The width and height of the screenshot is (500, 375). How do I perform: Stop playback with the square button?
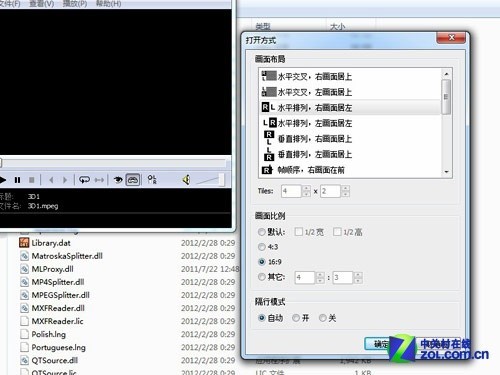[32, 180]
